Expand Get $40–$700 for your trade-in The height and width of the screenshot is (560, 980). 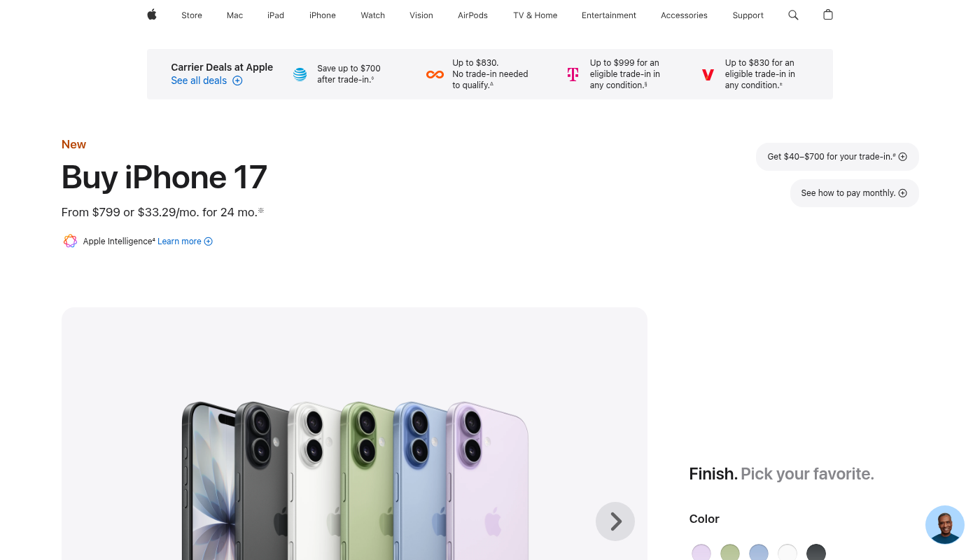click(837, 157)
